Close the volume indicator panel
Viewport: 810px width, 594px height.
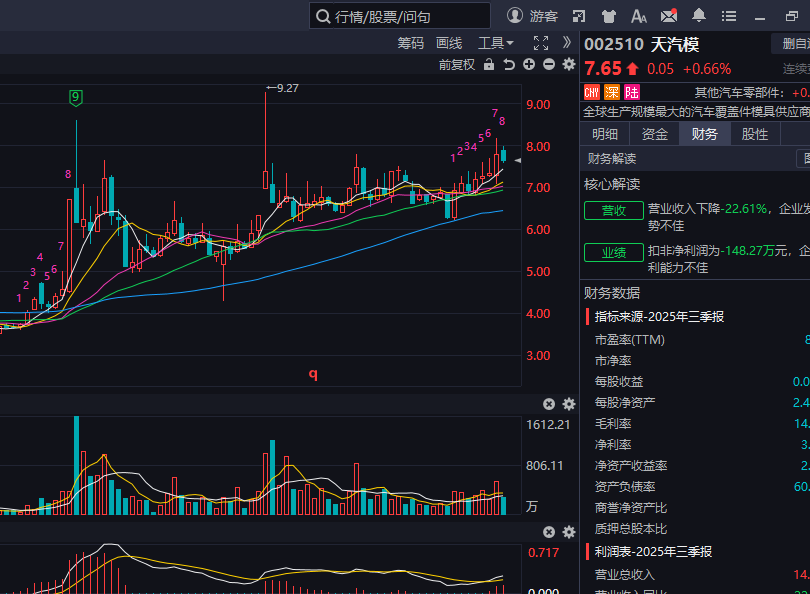pyautogui.click(x=549, y=404)
